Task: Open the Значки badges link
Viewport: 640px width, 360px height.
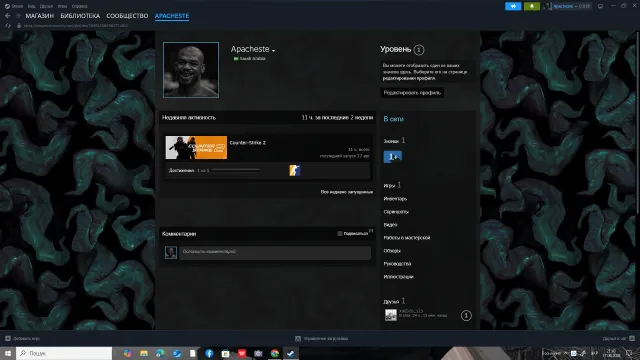Action: [391, 141]
